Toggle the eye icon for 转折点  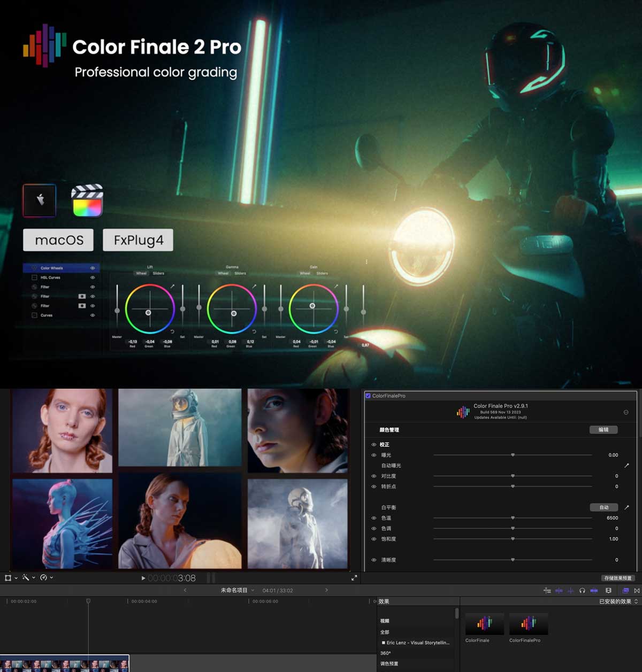(374, 486)
